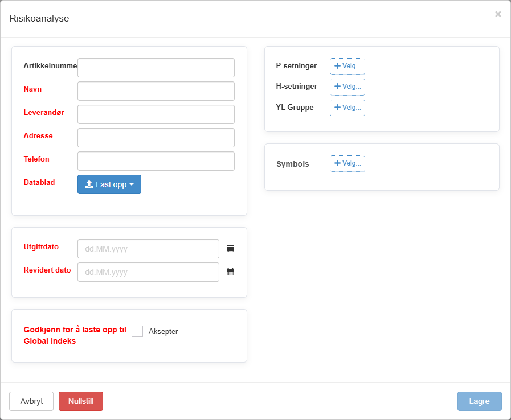Click the Datablad label
511x420 pixels.
click(39, 182)
